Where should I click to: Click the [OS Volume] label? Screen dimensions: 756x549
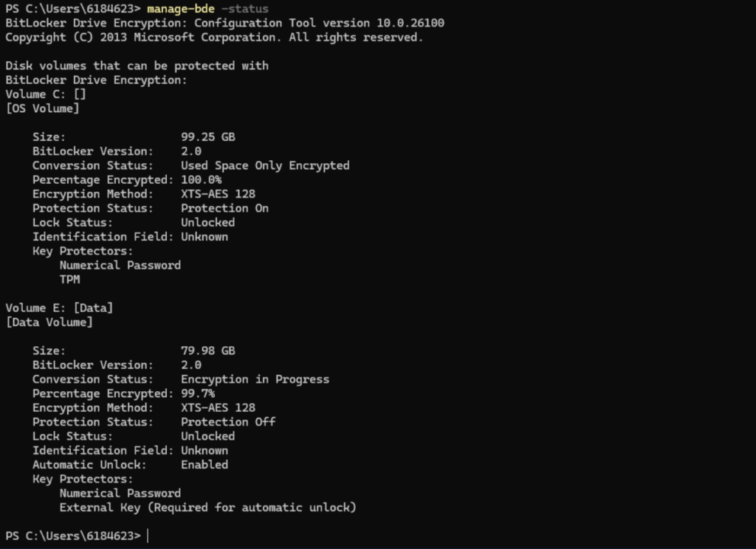tap(42, 108)
